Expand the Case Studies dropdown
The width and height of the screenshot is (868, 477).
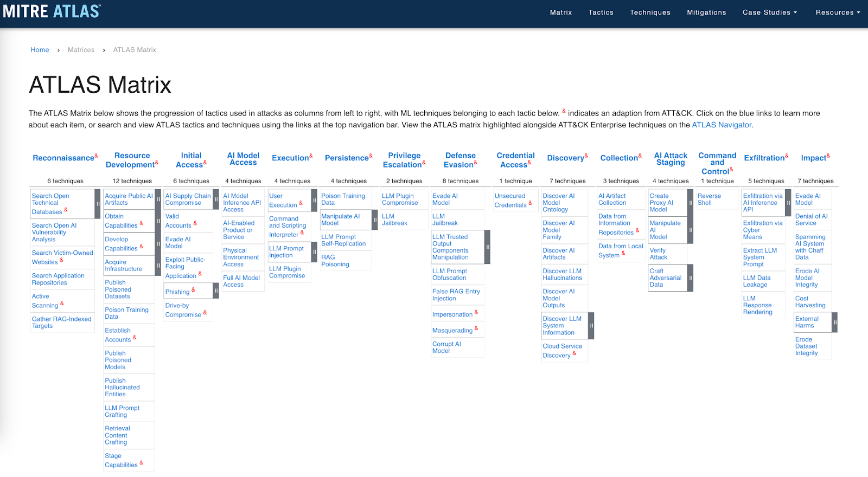[770, 12]
